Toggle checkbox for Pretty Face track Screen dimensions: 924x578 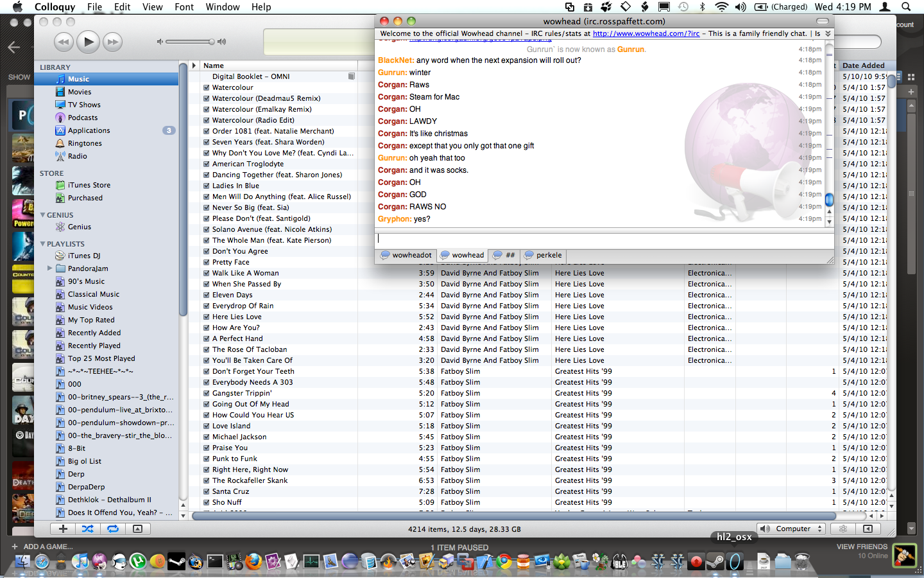pyautogui.click(x=207, y=262)
